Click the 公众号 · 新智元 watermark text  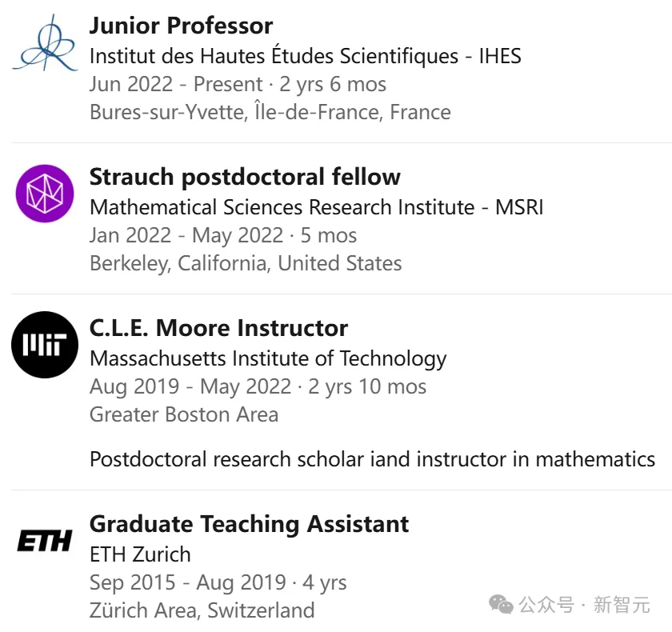tap(584, 605)
